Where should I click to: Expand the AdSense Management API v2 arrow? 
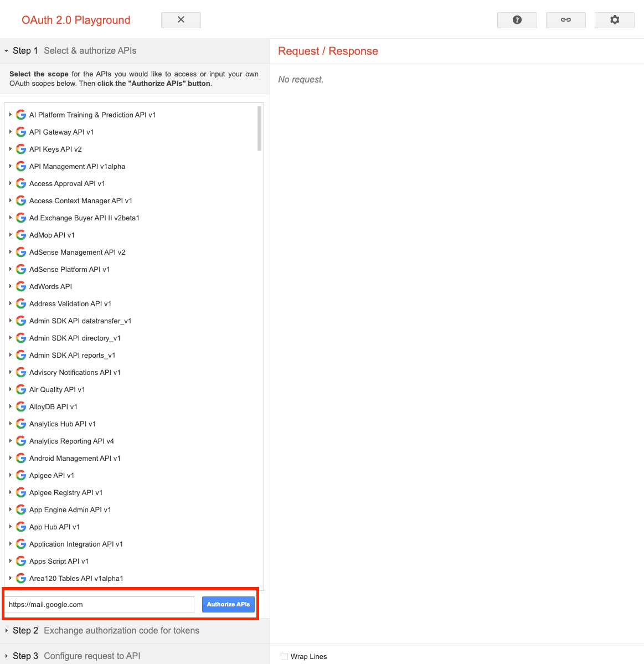[10, 252]
